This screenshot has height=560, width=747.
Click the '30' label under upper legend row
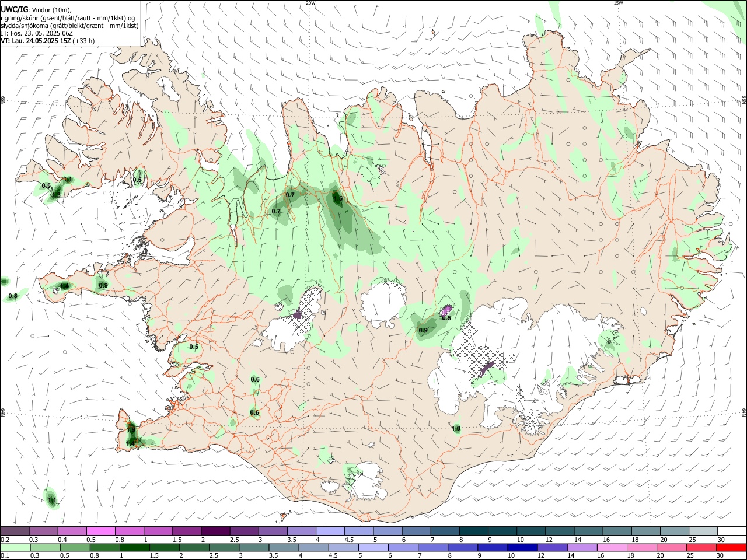point(721,540)
